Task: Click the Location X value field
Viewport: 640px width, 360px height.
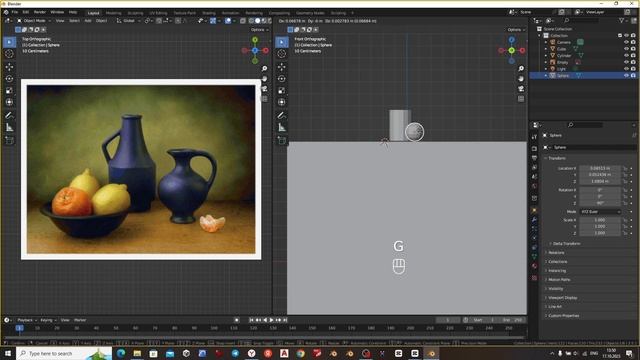Action: tap(600, 168)
